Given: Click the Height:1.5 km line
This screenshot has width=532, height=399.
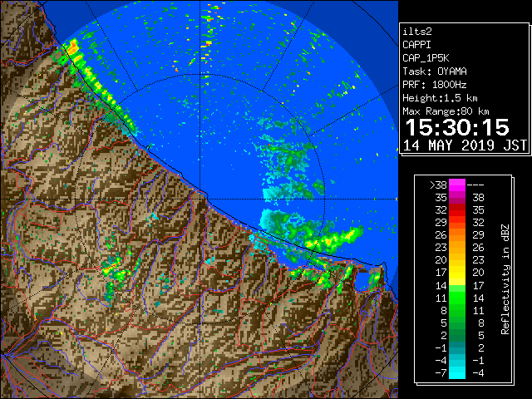Looking at the screenshot, I should [x=440, y=98].
